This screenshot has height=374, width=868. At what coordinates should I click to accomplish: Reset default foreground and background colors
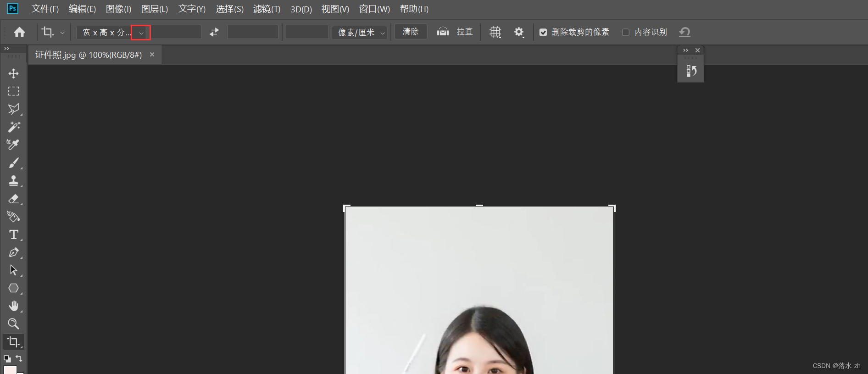tap(7, 358)
